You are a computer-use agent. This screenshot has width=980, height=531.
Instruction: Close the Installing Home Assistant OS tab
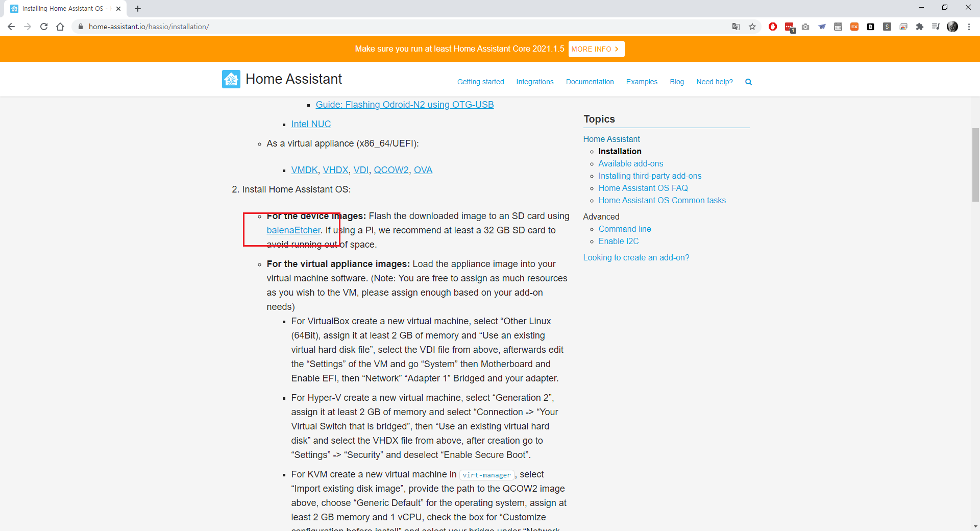point(118,9)
